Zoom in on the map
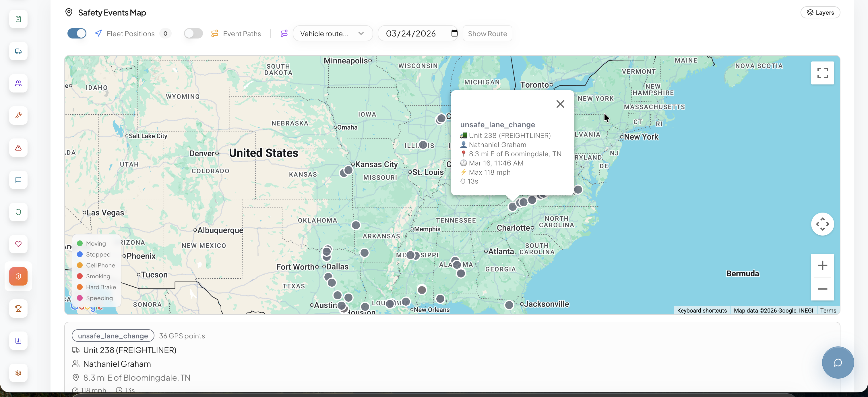The height and width of the screenshot is (397, 868). coord(822,265)
